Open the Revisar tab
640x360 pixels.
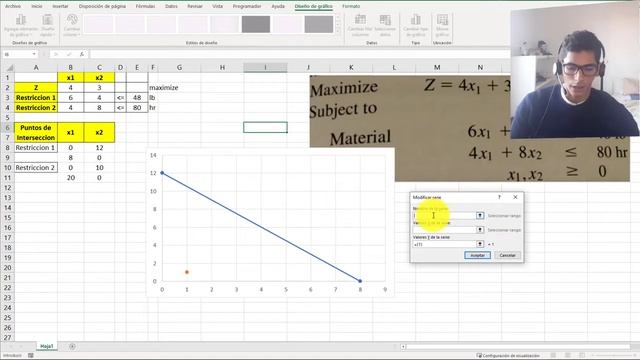point(195,6)
